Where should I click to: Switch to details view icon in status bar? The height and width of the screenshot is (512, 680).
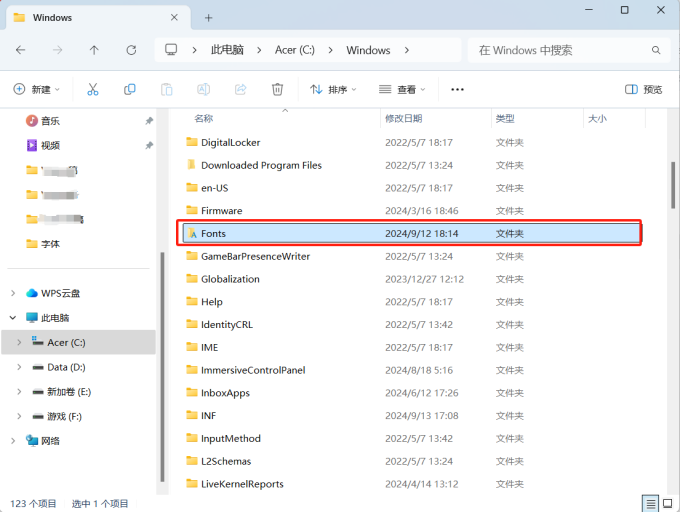tap(650, 504)
